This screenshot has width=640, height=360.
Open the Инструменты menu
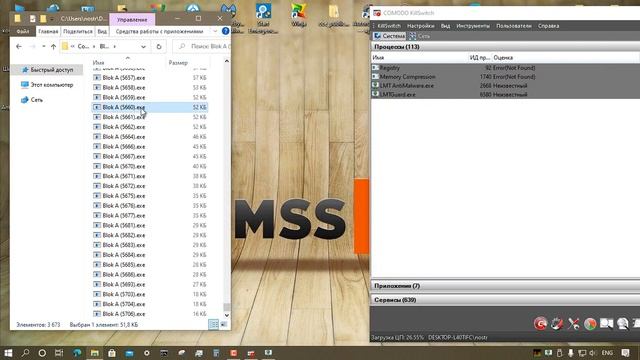[473, 26]
